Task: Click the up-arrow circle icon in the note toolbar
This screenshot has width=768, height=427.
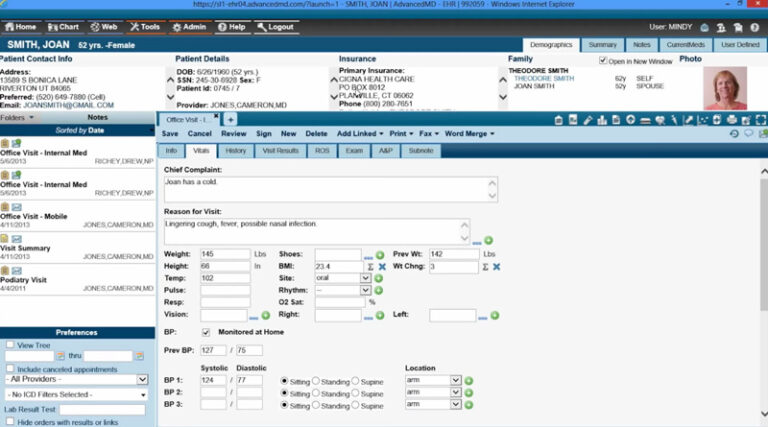Action: (x=630, y=120)
